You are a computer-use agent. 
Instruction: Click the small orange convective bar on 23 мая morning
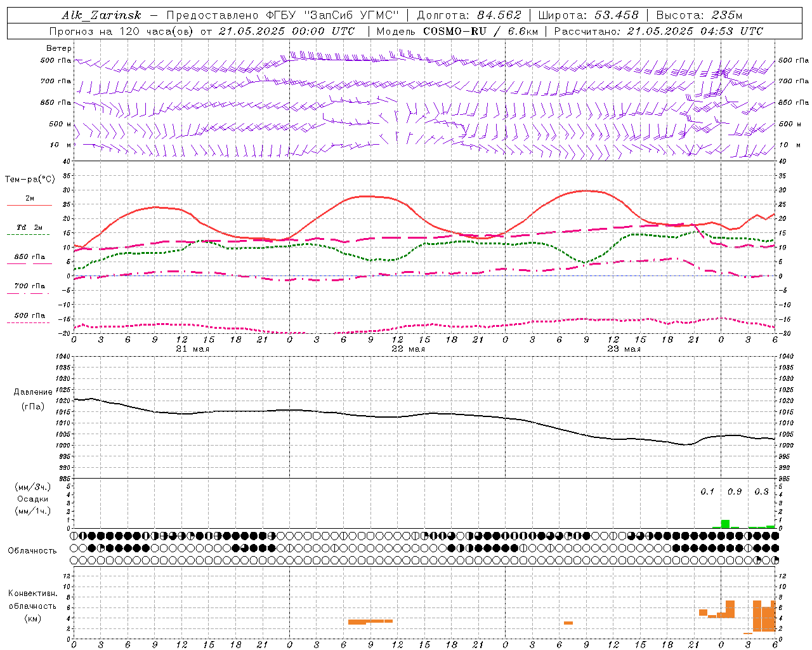(x=568, y=623)
